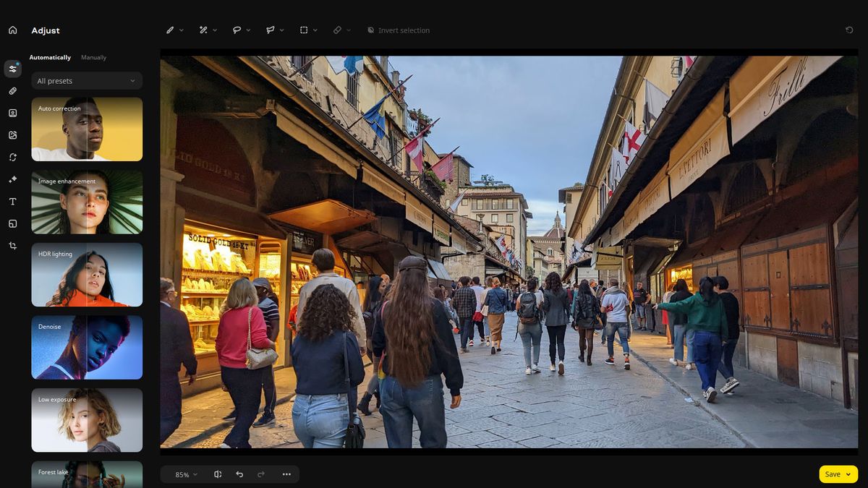Open the All presets dropdown
Image resolution: width=868 pixels, height=488 pixels.
[x=86, y=80]
